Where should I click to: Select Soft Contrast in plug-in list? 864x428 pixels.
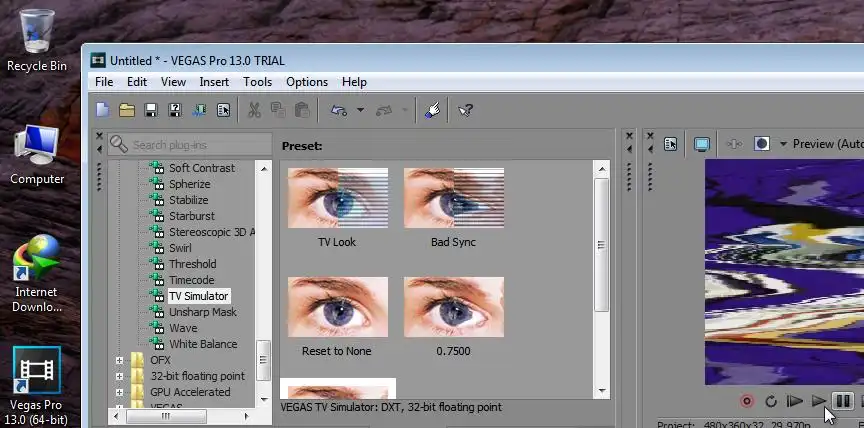click(202, 168)
